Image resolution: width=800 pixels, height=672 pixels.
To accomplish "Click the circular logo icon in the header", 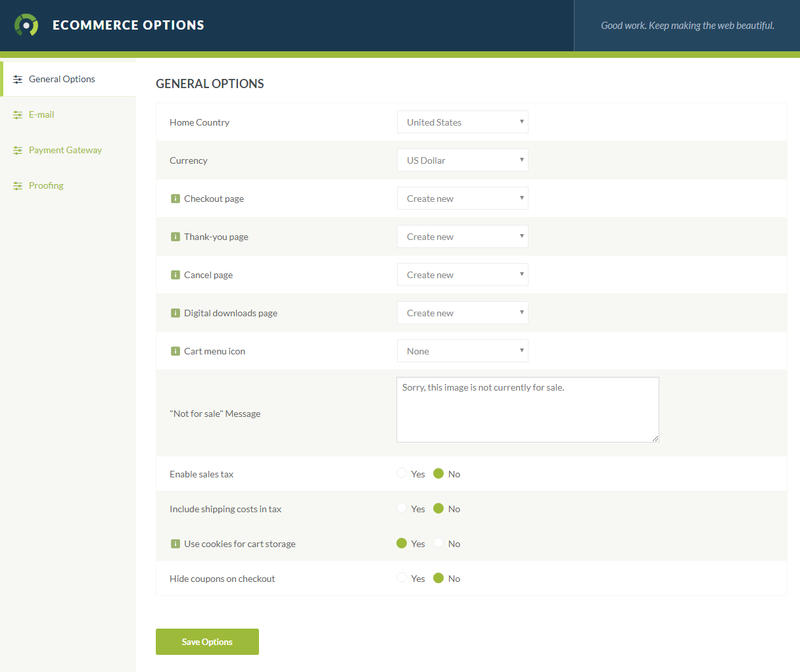I will click(26, 25).
